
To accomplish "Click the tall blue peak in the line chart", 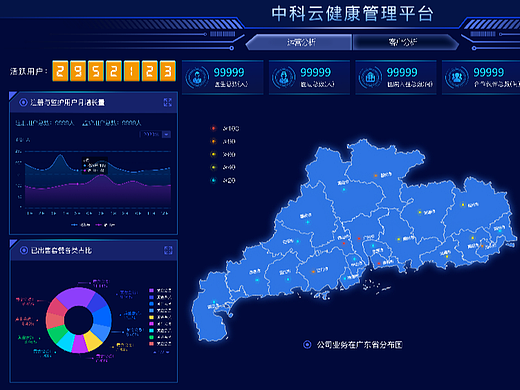I will 60,156.
